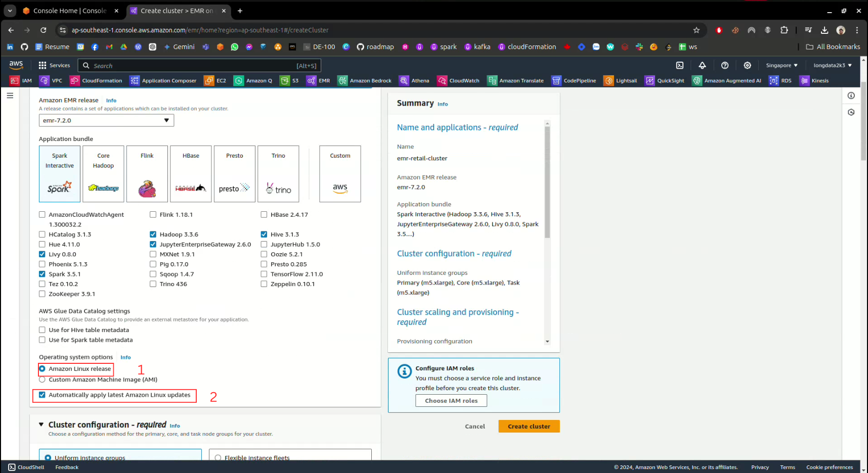Click the notifications bell icon
The image size is (868, 473).
coord(702,65)
